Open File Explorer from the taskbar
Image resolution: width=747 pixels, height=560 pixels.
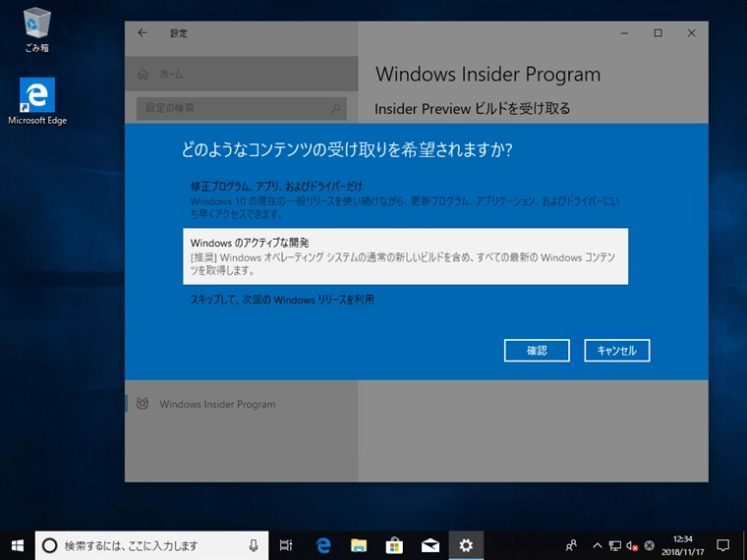[359, 545]
